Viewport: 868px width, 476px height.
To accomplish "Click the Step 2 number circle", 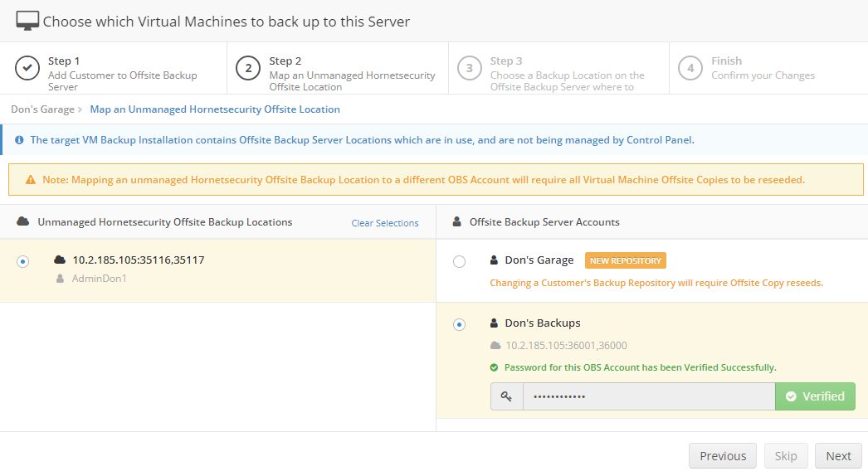I will (248, 68).
